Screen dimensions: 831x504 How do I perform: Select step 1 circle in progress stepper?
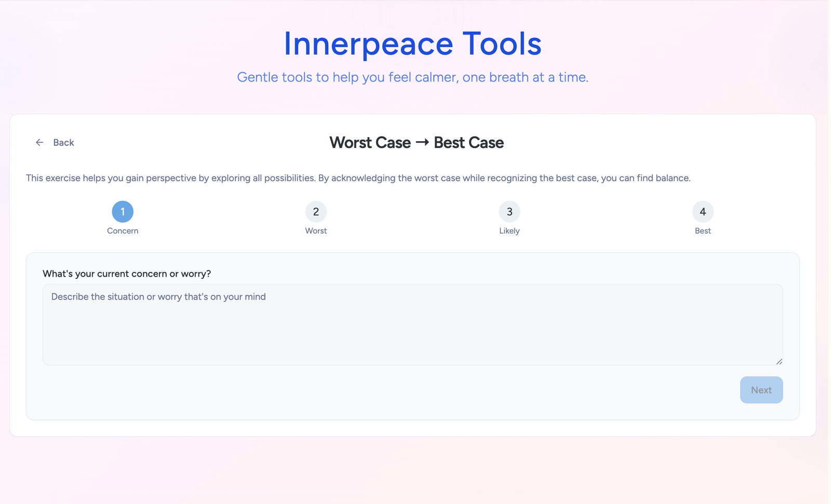click(123, 212)
